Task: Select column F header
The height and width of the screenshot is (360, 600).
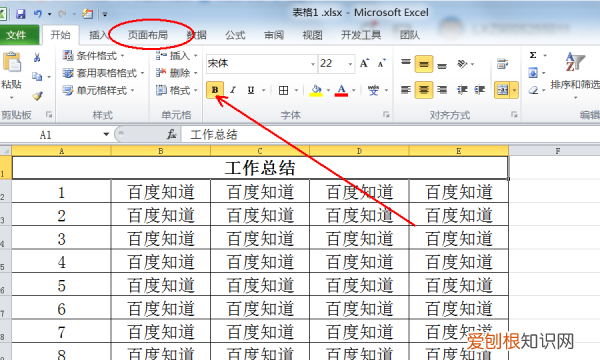Action: pos(558,151)
